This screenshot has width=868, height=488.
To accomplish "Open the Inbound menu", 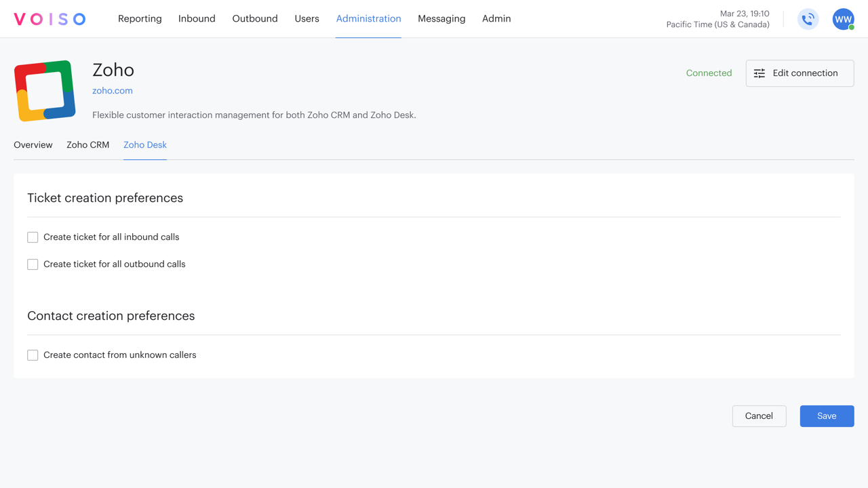I will pos(197,19).
